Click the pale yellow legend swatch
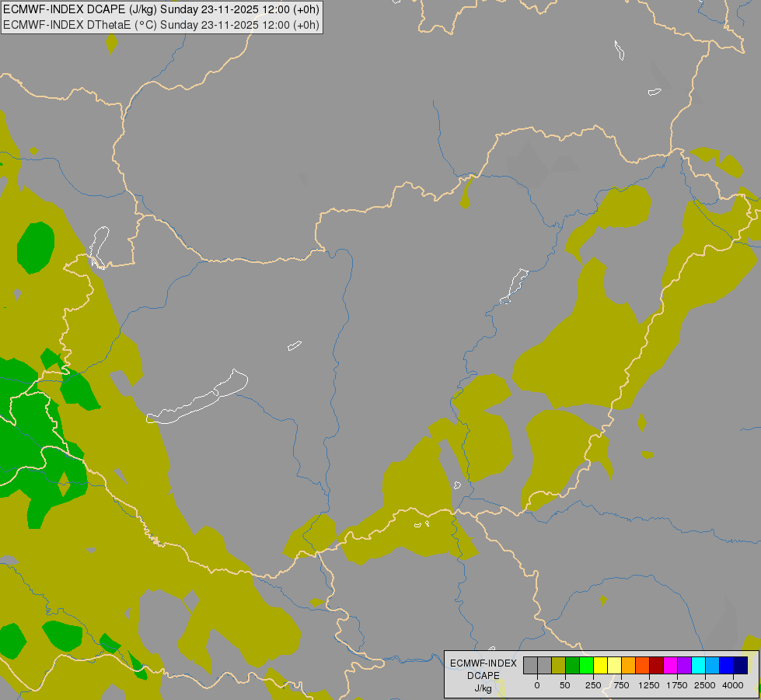761x700 pixels. pyautogui.click(x=614, y=666)
